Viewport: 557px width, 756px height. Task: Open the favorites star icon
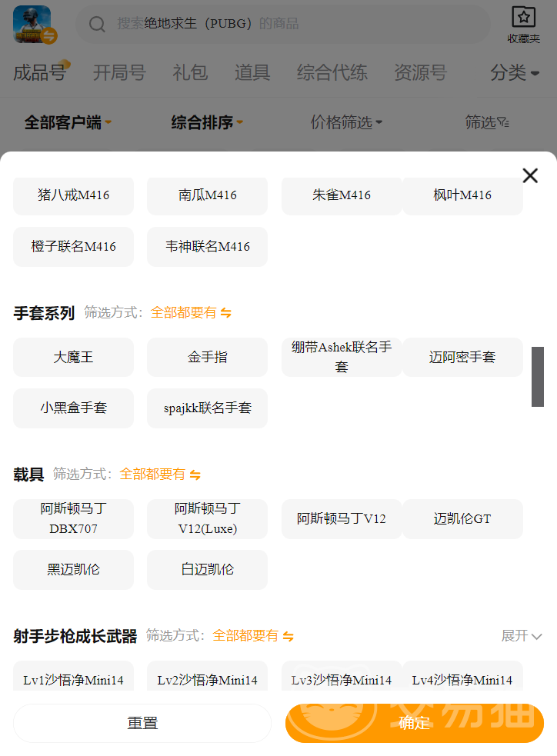pyautogui.click(x=523, y=18)
